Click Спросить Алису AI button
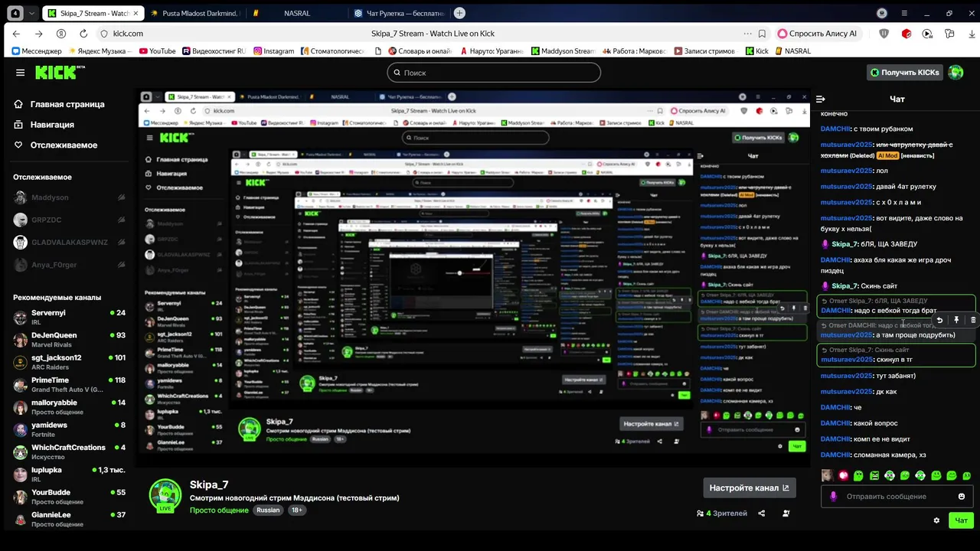The image size is (980, 551). 818,34
